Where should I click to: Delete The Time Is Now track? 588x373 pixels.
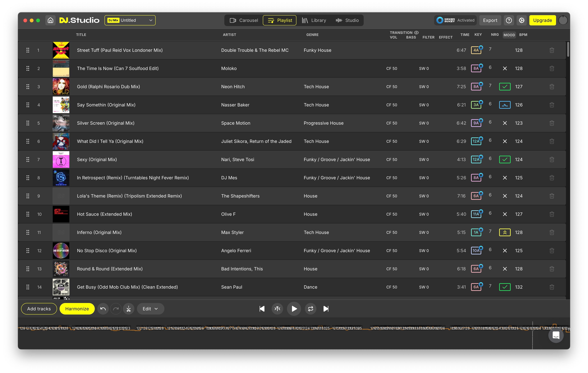(552, 68)
